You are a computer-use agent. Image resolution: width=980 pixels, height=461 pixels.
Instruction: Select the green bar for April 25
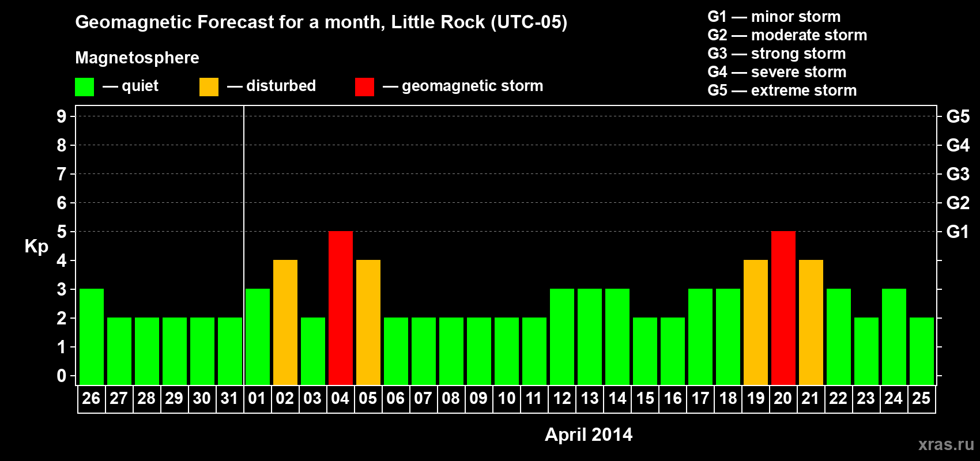[x=922, y=351]
